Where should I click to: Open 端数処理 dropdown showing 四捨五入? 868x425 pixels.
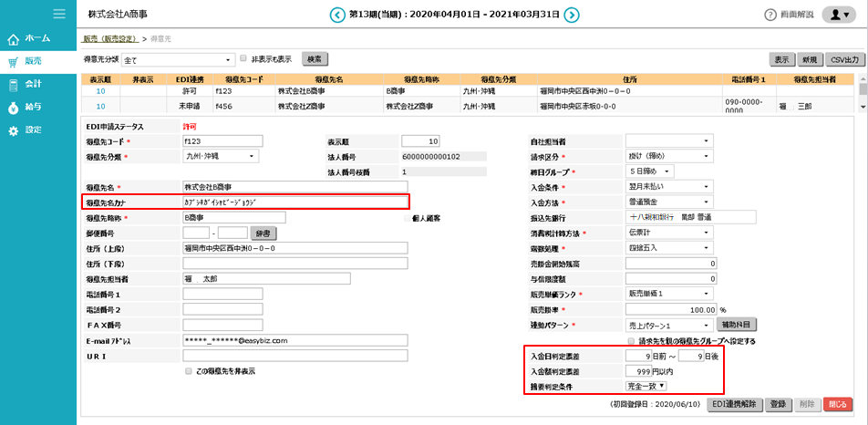[669, 247]
